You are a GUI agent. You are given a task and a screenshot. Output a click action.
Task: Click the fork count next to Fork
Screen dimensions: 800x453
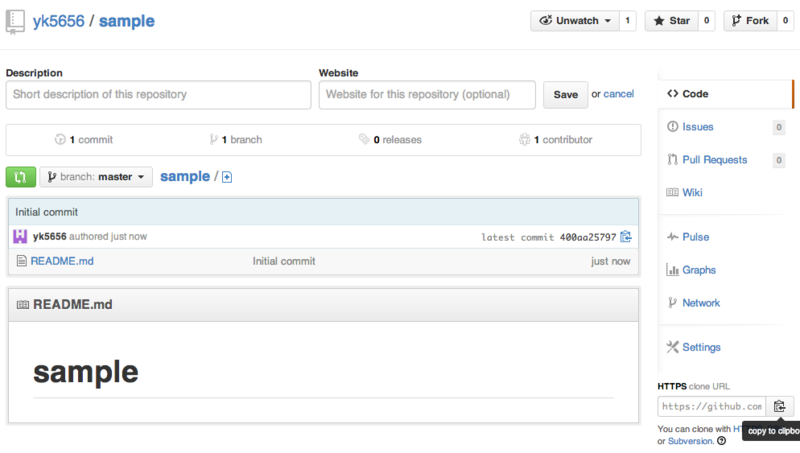tap(785, 21)
